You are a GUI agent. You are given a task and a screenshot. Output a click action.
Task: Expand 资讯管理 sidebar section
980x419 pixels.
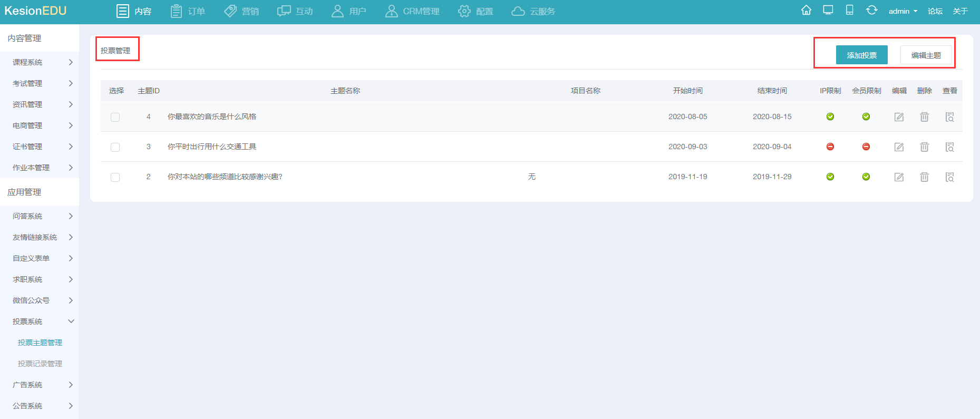point(40,104)
